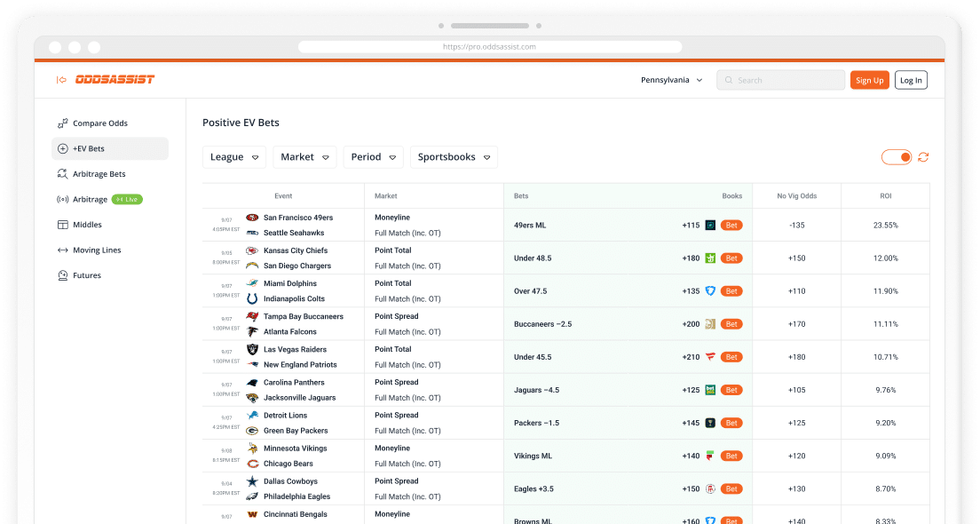The width and height of the screenshot is (980, 524).
Task: Switch off the orange toggle near Sportsbooks filter
Action: [896, 156]
